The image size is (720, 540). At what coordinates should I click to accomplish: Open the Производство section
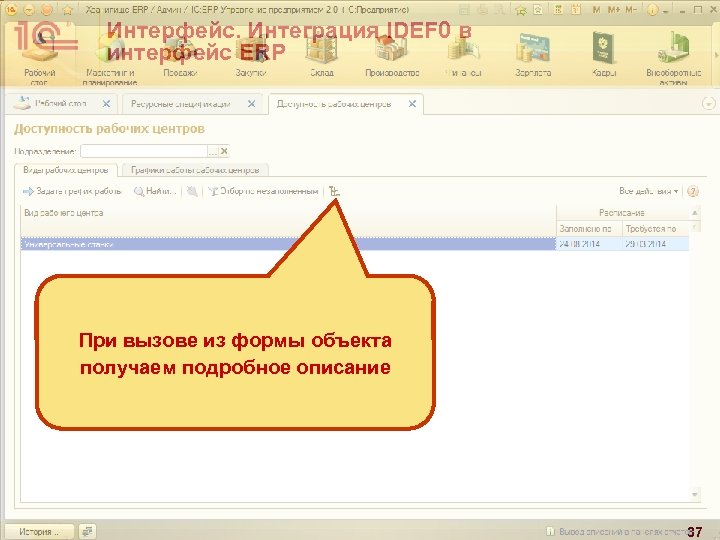[392, 55]
